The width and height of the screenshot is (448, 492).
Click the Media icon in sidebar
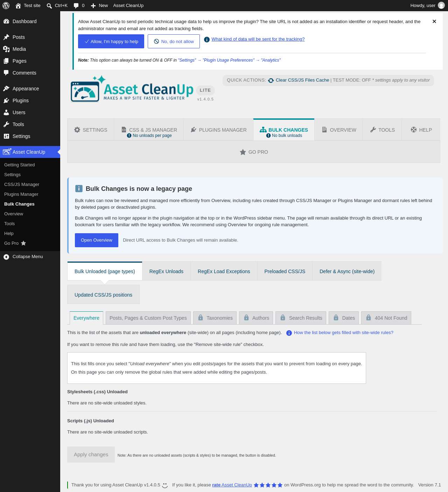click(x=6, y=49)
